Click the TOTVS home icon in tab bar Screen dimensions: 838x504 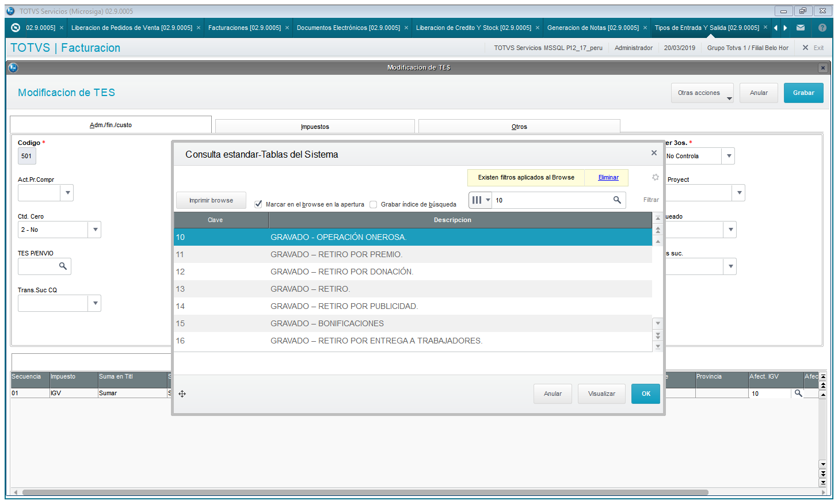[x=16, y=28]
